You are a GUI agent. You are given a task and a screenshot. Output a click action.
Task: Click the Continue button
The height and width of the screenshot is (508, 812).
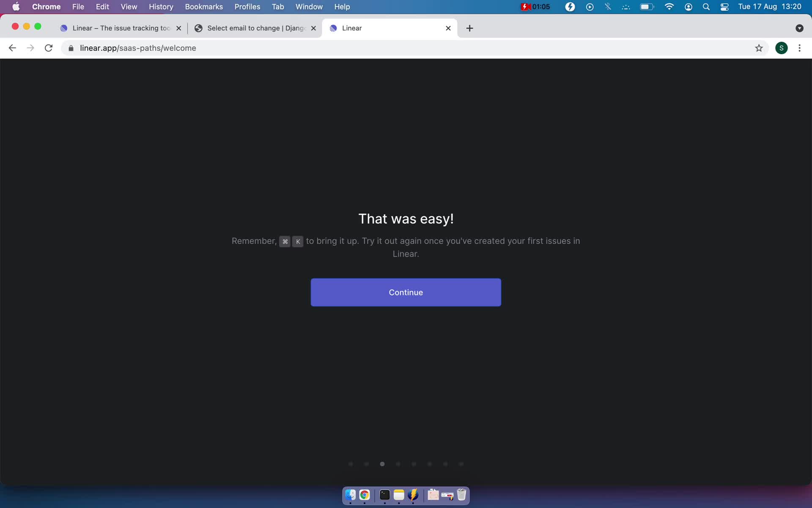(x=406, y=292)
